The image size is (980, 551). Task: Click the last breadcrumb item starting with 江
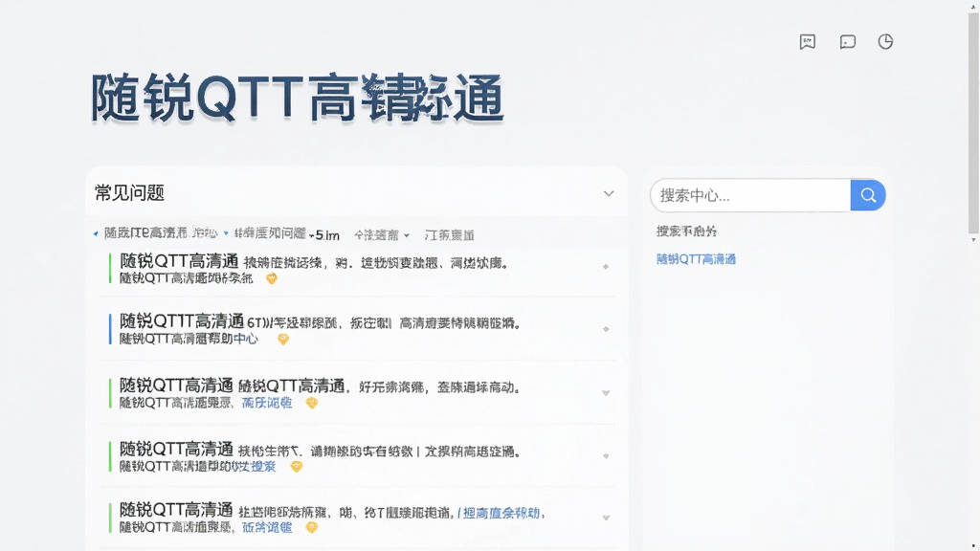[x=450, y=235]
